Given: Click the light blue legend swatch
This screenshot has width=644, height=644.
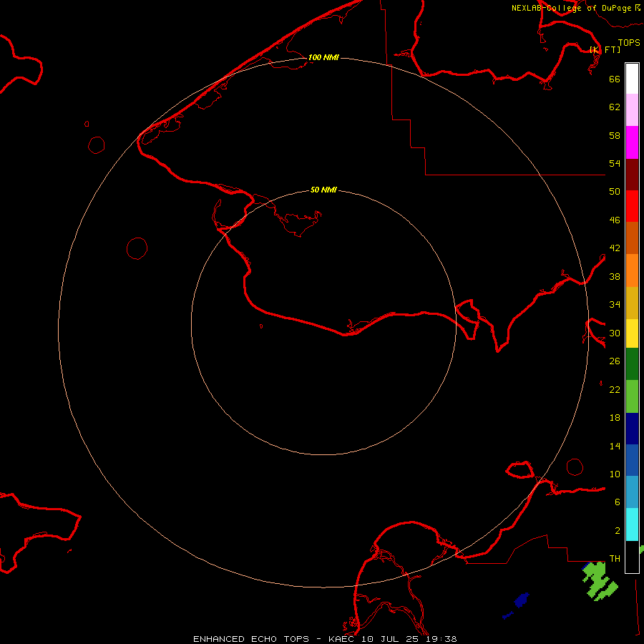Looking at the screenshot, I should coord(632,492).
